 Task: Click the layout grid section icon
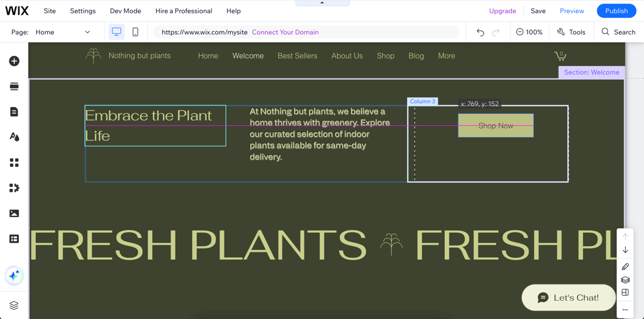(x=625, y=293)
